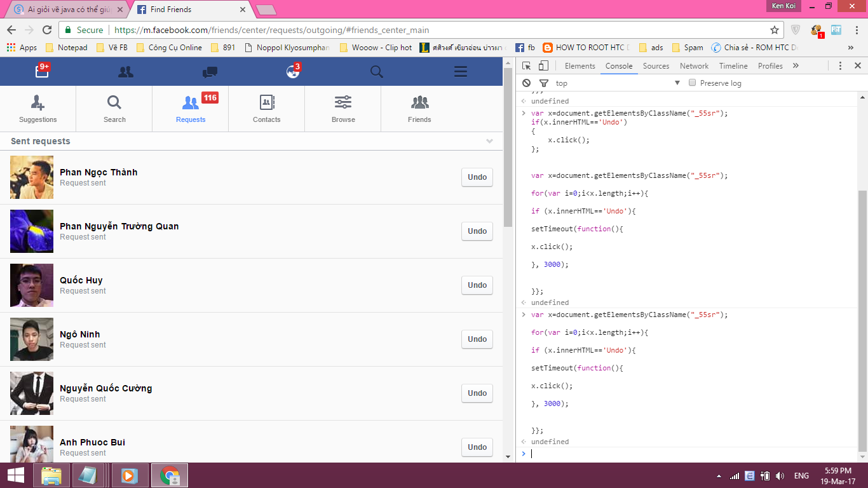Undo the request to Phan Ngọc Thành
868x488 pixels.
tap(477, 177)
